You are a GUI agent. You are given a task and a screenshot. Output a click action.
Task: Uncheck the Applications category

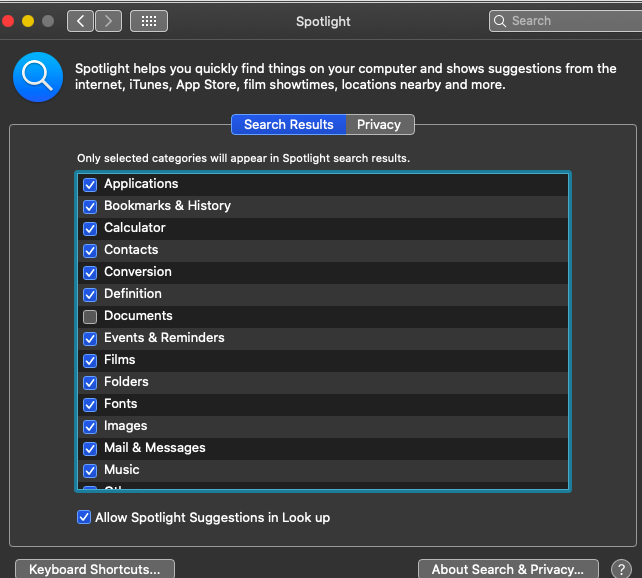(90, 185)
